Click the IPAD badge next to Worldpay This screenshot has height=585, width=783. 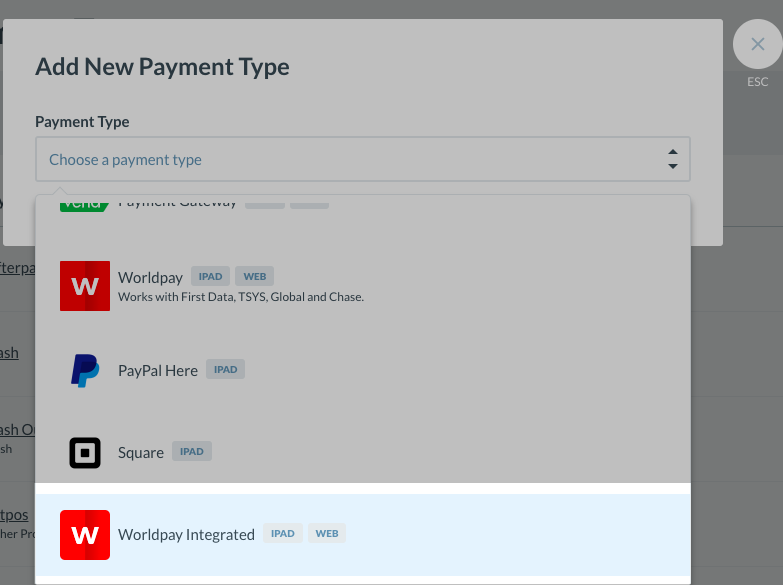(x=210, y=276)
